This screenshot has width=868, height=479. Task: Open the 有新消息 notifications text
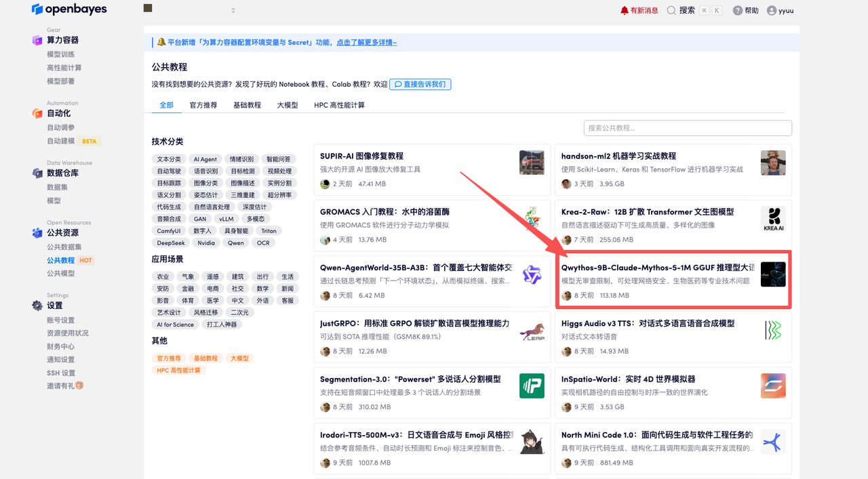click(x=644, y=10)
